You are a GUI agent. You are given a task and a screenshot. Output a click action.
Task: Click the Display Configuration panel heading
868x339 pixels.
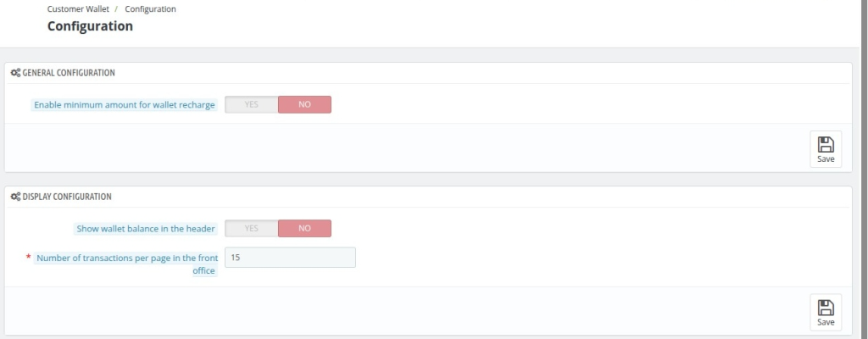(67, 197)
